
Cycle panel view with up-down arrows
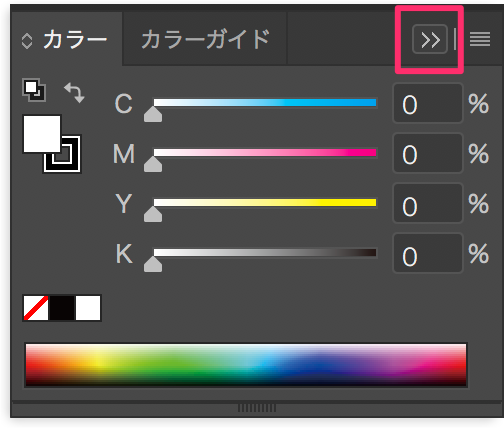tap(27, 41)
